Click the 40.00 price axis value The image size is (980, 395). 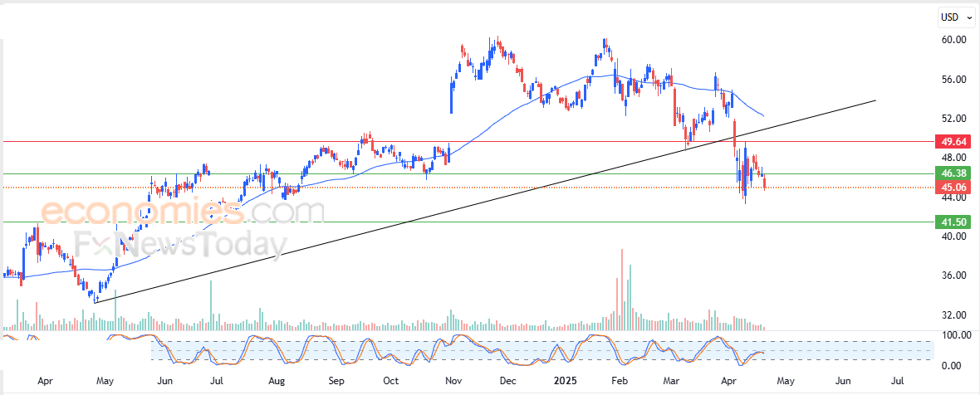point(953,237)
